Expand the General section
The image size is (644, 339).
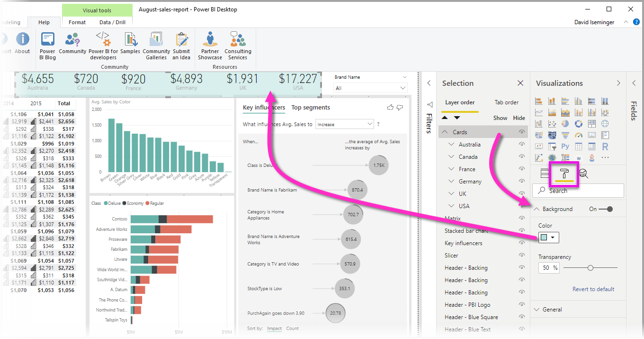click(x=537, y=310)
